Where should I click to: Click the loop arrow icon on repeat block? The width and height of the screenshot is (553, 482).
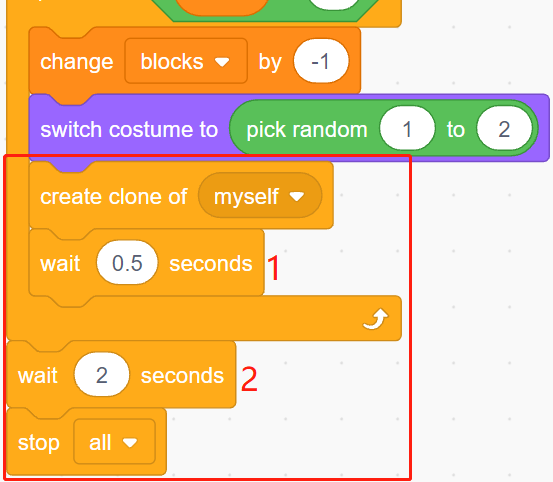(x=375, y=319)
